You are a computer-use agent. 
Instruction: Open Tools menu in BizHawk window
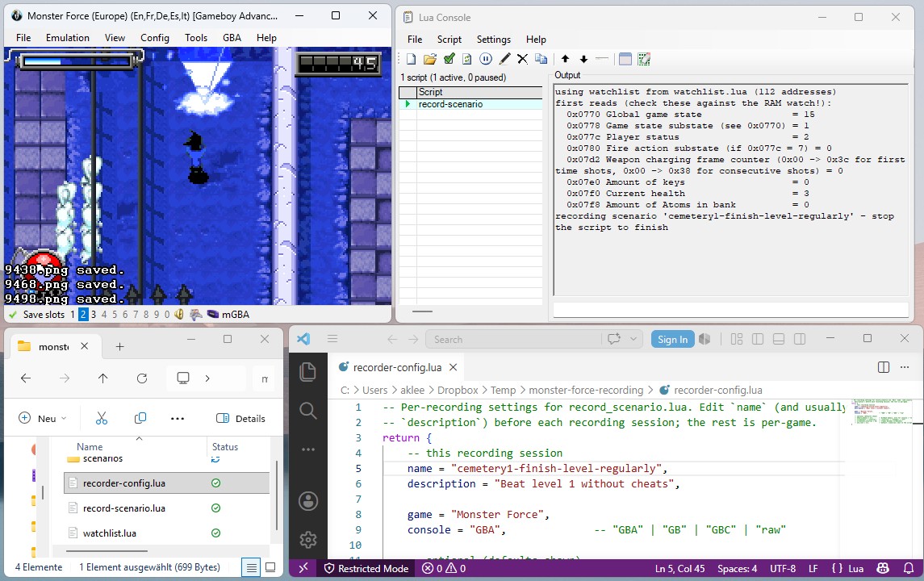pos(196,38)
